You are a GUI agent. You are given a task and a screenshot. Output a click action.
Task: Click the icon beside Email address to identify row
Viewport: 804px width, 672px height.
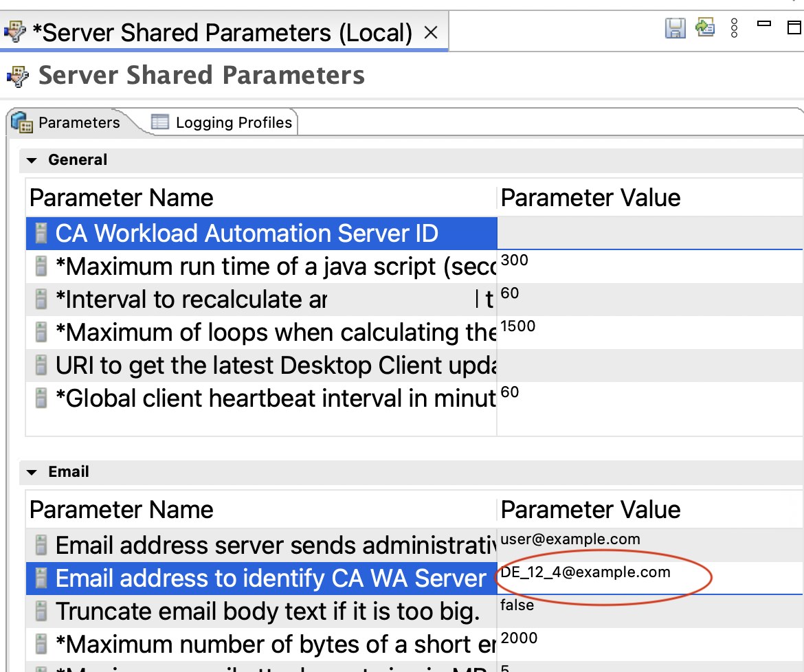point(41,578)
